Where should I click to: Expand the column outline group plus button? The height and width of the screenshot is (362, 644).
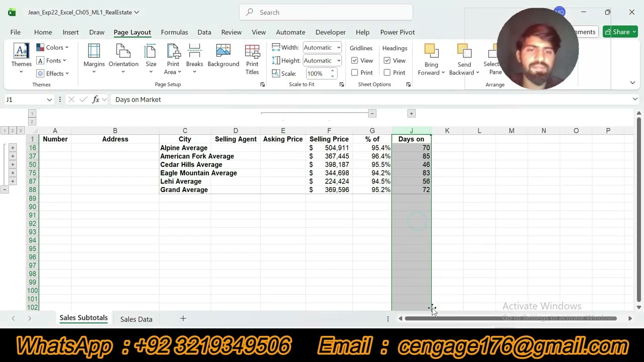coord(411,114)
